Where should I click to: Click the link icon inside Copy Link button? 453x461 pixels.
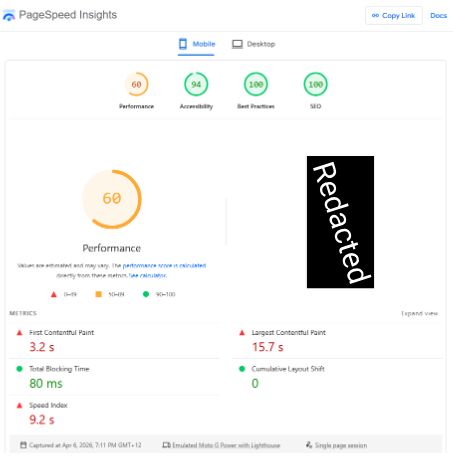coord(375,15)
